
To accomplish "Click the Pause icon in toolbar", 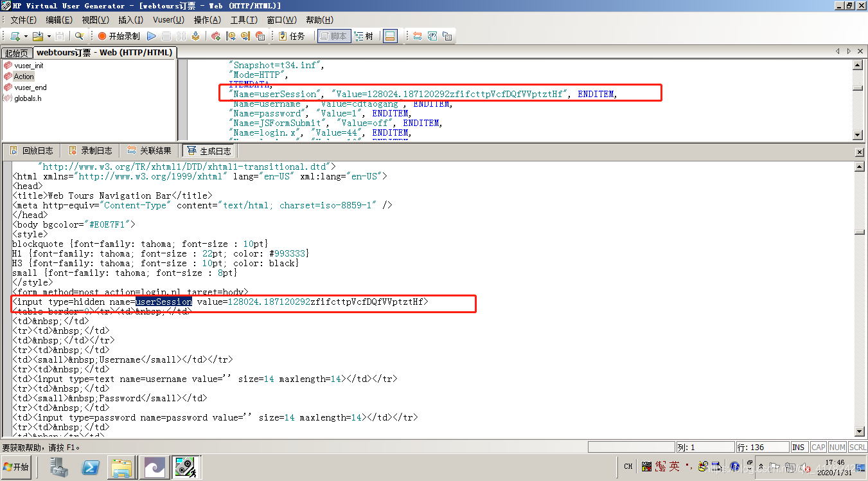I will [181, 36].
